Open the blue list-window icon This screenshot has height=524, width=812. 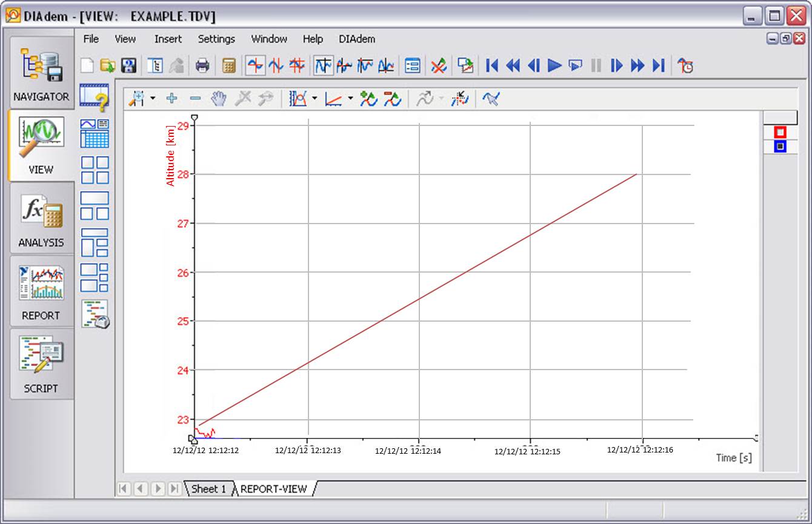413,65
